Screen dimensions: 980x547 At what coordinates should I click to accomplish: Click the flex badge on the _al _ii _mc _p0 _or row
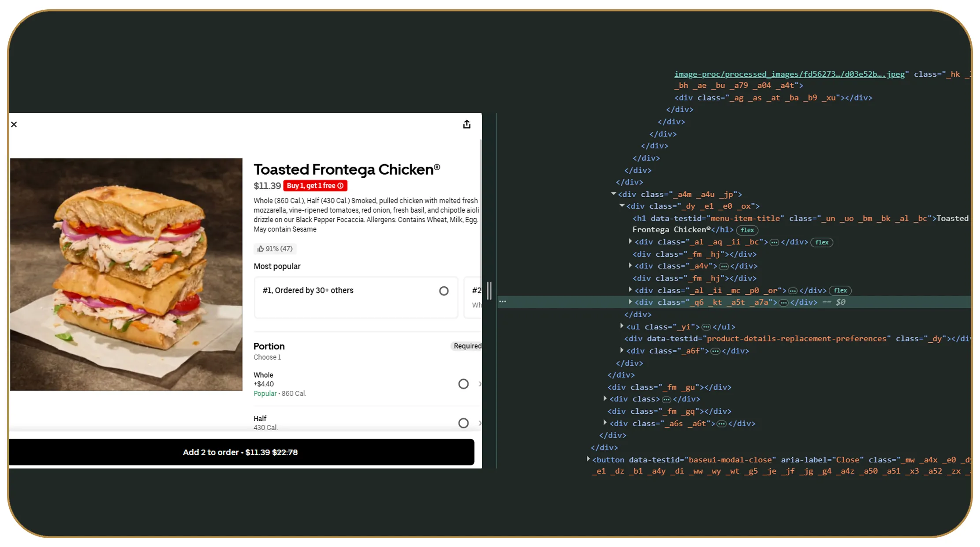840,290
